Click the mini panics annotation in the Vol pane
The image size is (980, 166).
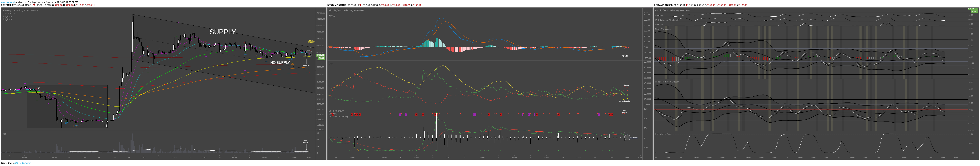(305, 142)
